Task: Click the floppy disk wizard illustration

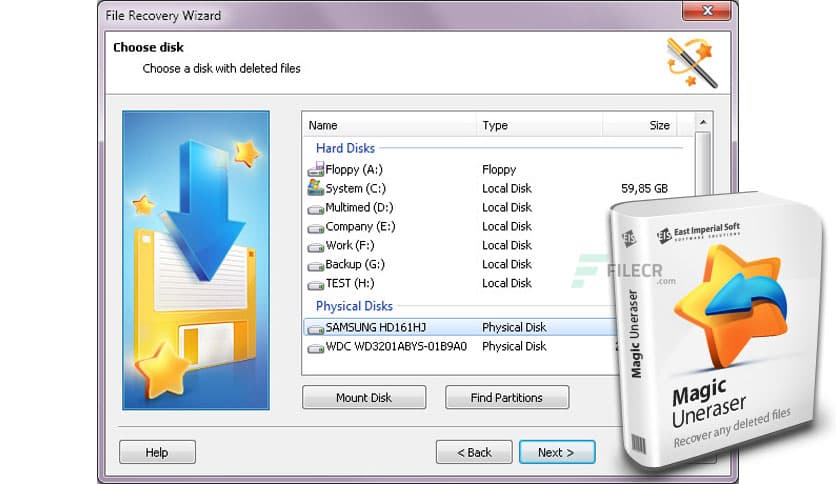Action: point(196,260)
